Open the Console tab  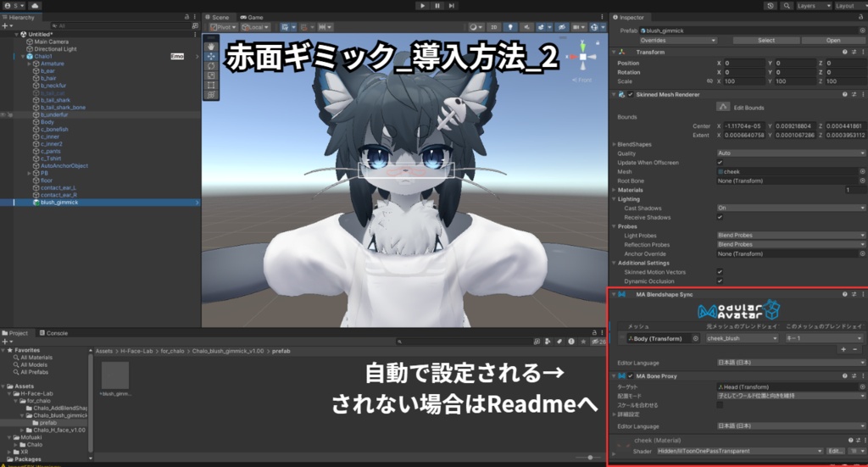(x=53, y=333)
